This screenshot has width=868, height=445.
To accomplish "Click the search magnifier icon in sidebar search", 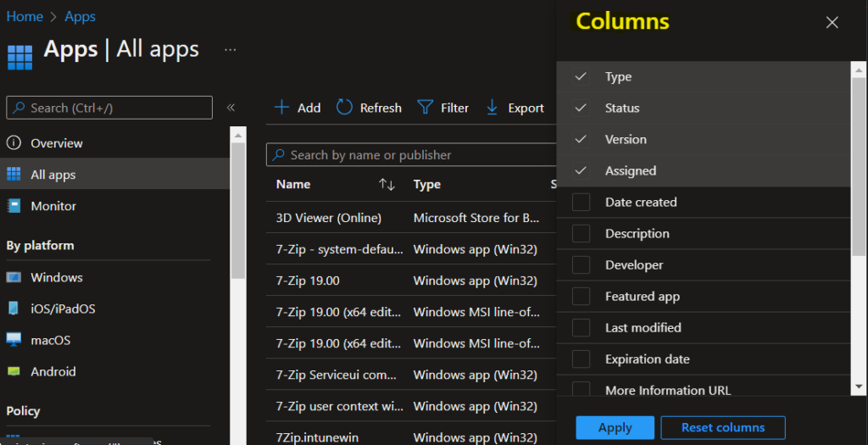I will [x=19, y=108].
